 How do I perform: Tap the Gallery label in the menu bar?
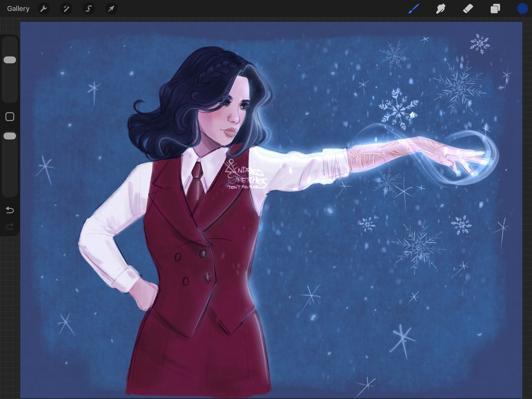[x=18, y=8]
